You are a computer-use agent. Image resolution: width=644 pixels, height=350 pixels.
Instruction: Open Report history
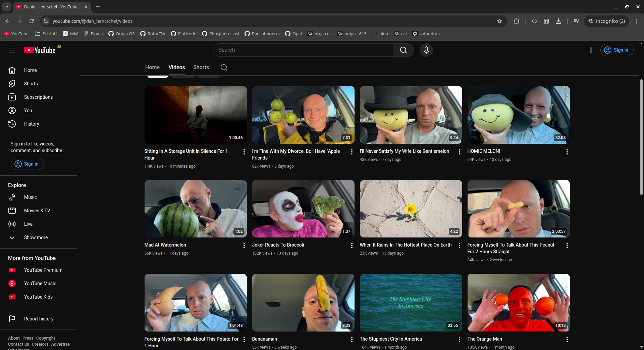tap(39, 319)
